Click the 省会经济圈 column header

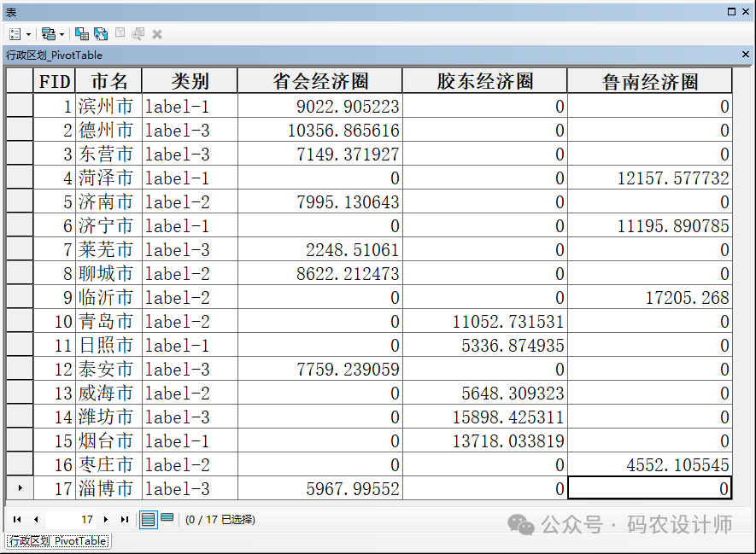point(319,81)
